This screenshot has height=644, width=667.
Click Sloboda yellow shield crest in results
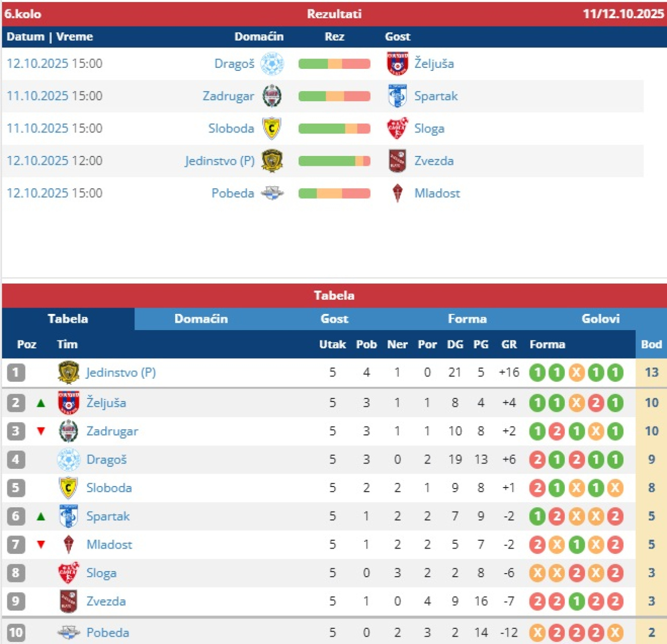[271, 128]
